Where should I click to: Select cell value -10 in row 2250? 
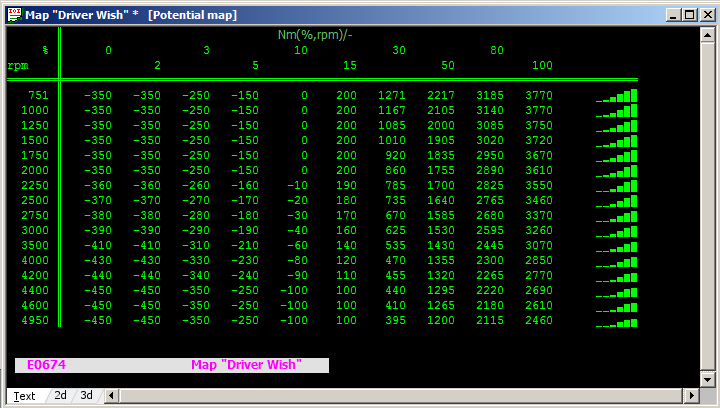click(297, 185)
